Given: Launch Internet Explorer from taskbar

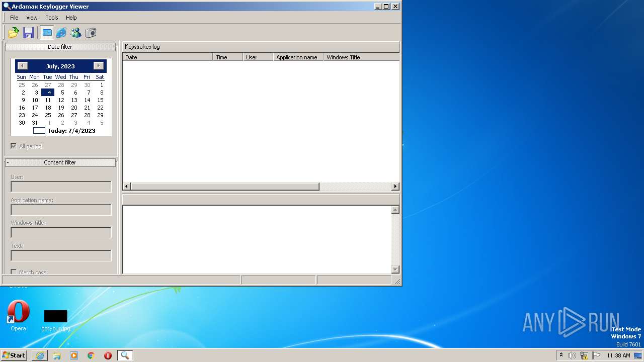Looking at the screenshot, I should pos(40,355).
